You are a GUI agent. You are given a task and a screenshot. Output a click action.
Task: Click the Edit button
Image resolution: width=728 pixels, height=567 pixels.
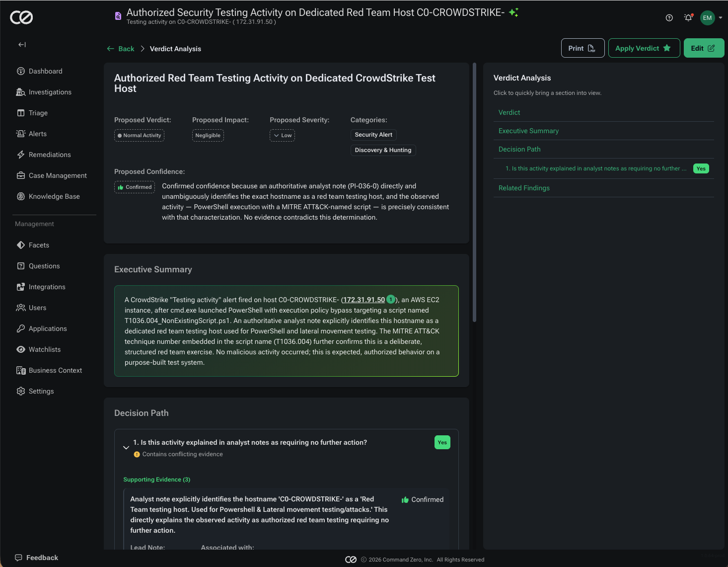point(704,48)
